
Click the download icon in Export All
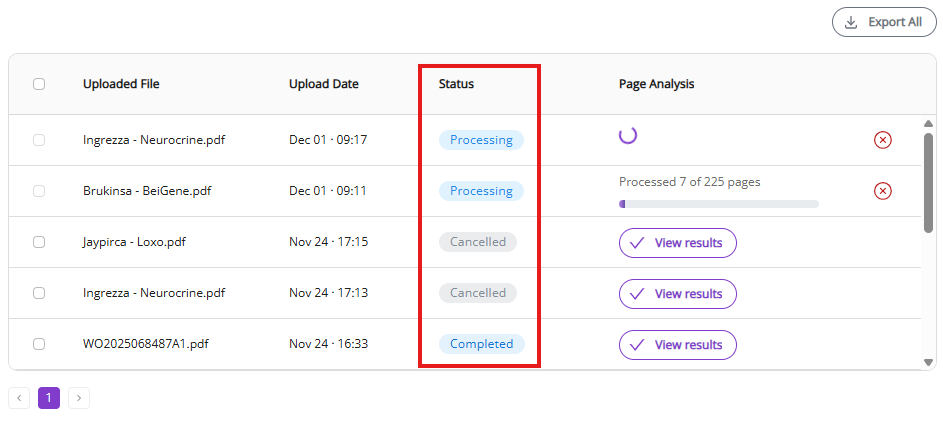tap(852, 22)
